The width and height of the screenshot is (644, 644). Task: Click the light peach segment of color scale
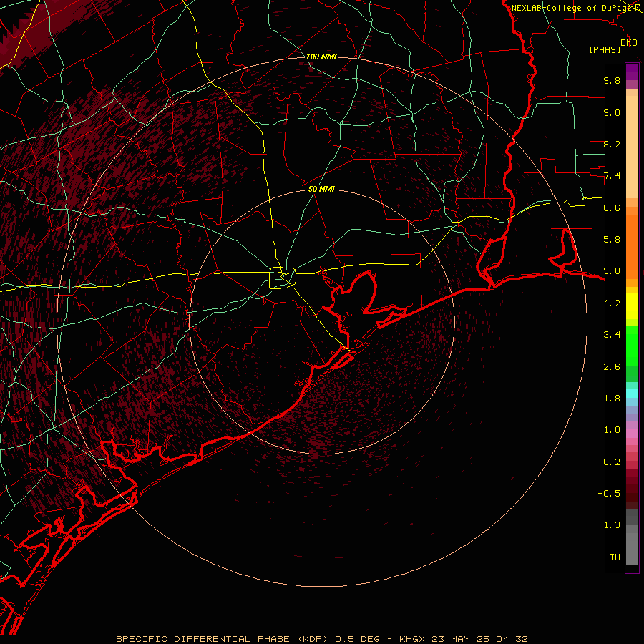click(632, 147)
